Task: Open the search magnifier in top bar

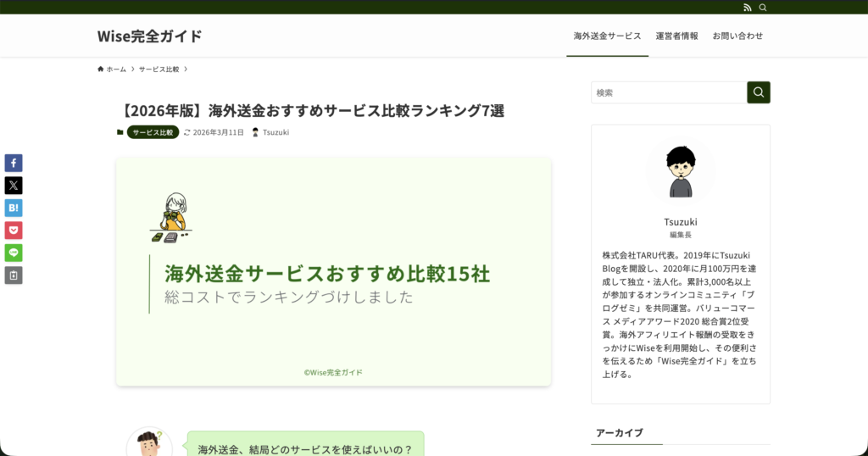Action: 763,7
